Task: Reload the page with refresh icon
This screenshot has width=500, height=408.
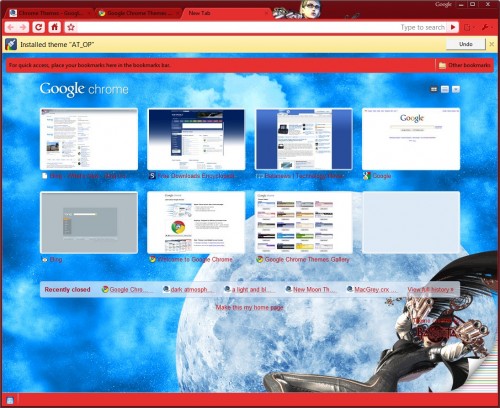Action: pyautogui.click(x=39, y=27)
